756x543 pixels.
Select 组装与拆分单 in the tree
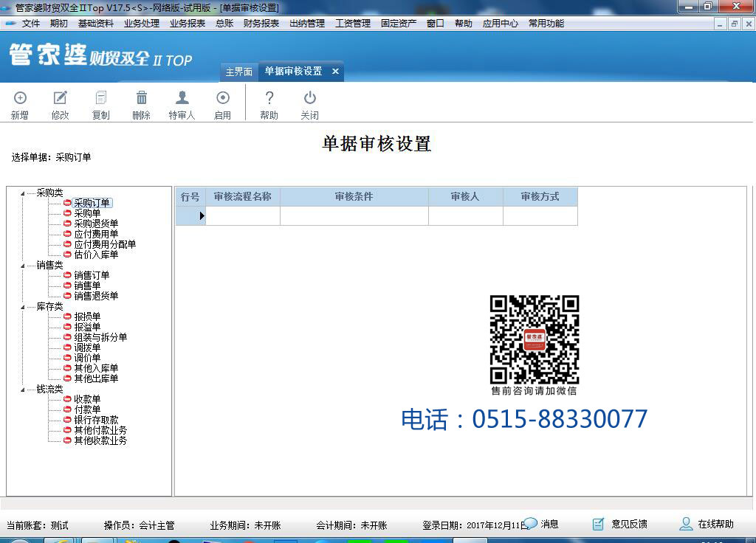click(x=100, y=337)
